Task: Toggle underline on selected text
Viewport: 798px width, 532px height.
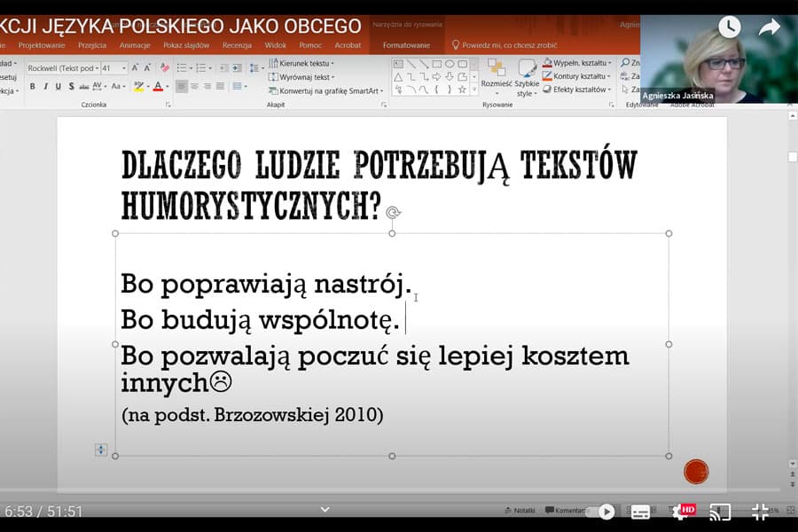Action: point(59,84)
